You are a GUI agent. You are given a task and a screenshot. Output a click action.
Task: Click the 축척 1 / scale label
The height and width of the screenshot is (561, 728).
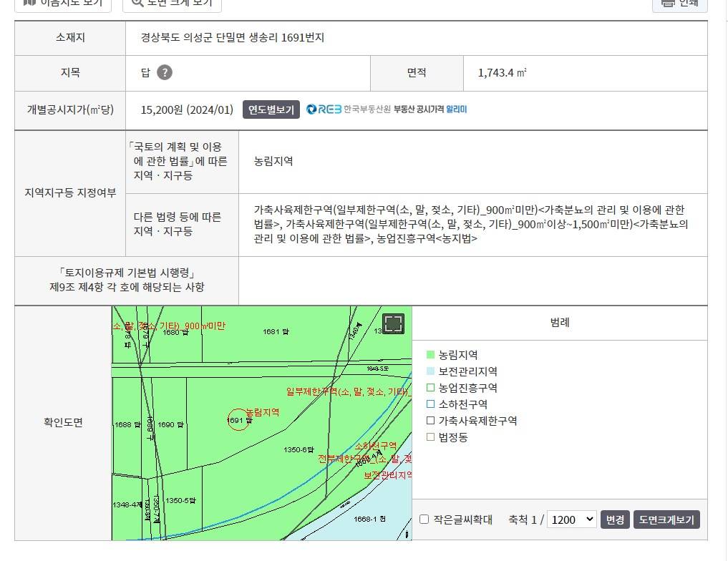pos(526,519)
